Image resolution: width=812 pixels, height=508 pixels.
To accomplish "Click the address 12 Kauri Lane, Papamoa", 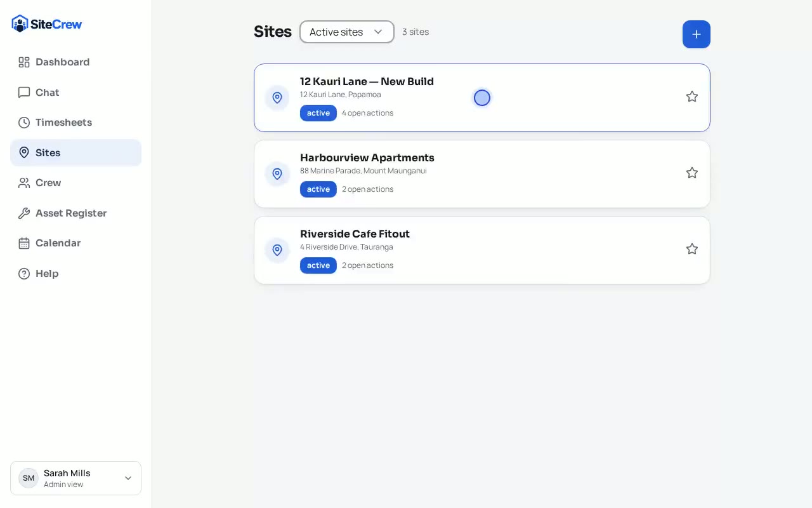I will click(x=341, y=95).
